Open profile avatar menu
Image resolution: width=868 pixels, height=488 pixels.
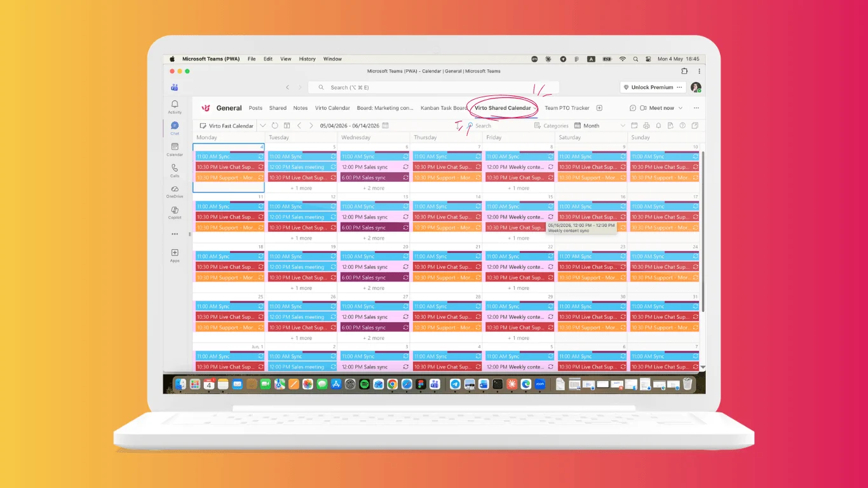(x=696, y=87)
